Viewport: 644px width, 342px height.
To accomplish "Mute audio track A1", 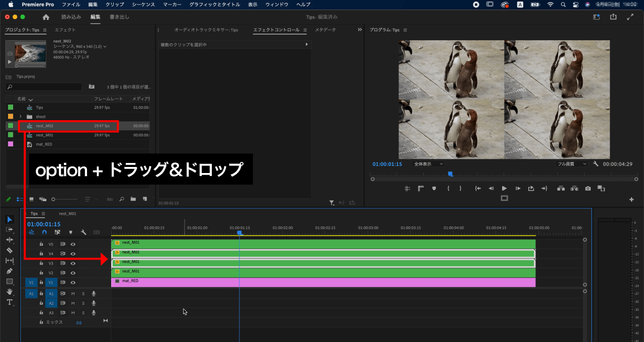I will pos(73,294).
